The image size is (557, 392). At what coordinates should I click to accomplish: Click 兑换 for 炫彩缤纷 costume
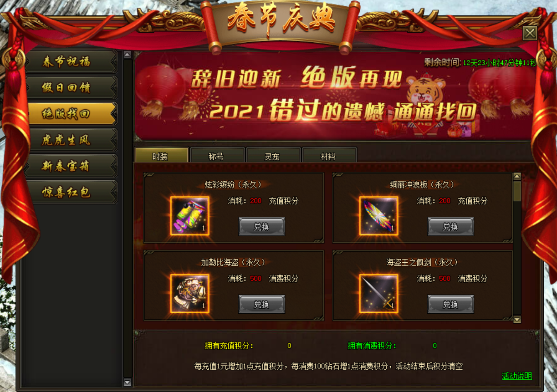point(262,227)
